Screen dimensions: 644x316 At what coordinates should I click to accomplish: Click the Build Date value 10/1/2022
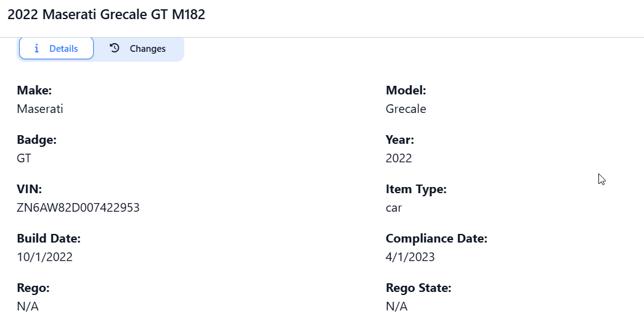tap(45, 257)
